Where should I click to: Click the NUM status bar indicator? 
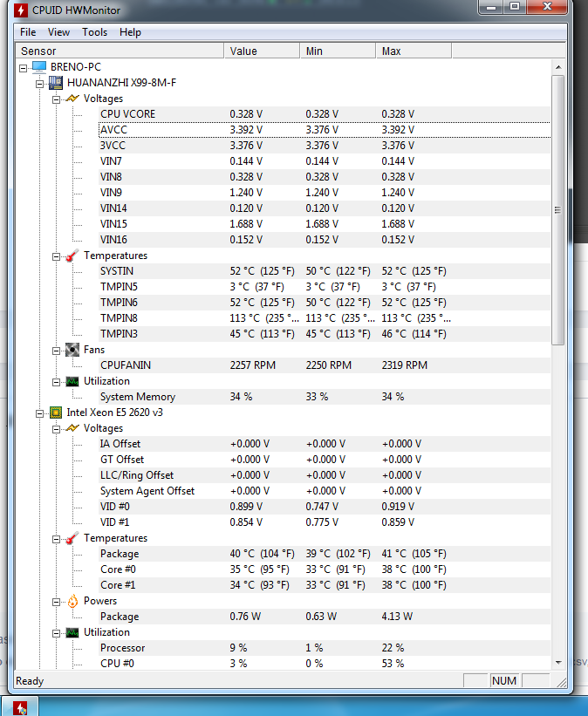click(504, 681)
